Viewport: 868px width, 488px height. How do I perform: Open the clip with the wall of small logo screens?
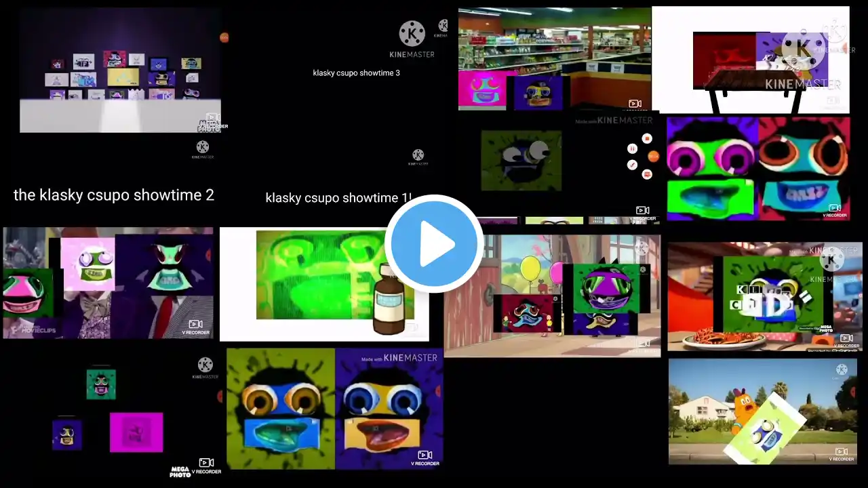point(120,70)
